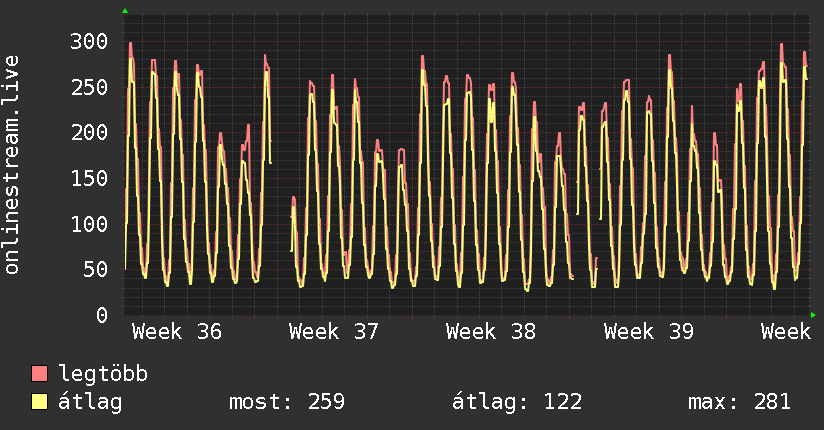Click the 100 y-axis tick label

(x=89, y=224)
